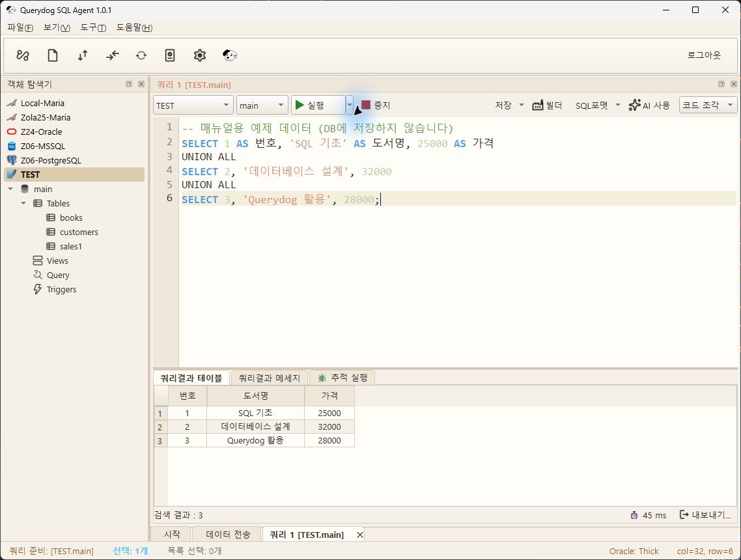
Task: Open the 도구 menu
Action: click(x=93, y=27)
